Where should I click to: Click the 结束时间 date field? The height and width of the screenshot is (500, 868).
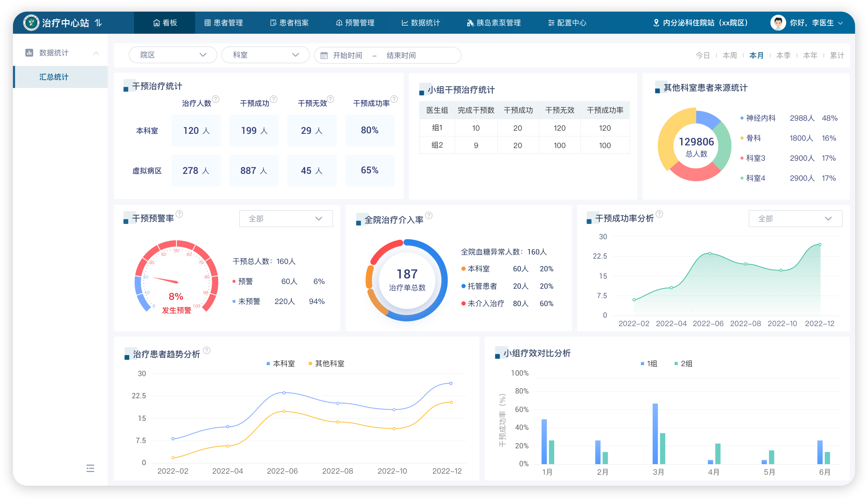401,55
